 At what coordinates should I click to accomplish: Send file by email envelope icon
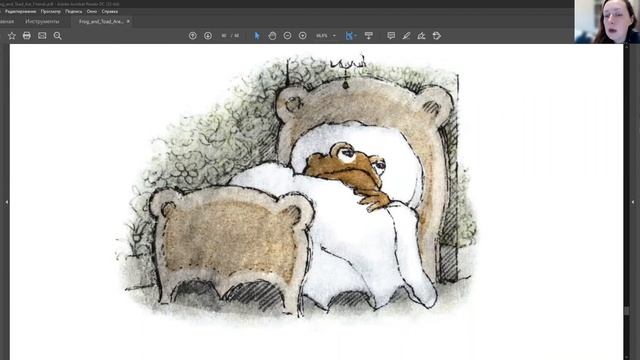(x=42, y=36)
